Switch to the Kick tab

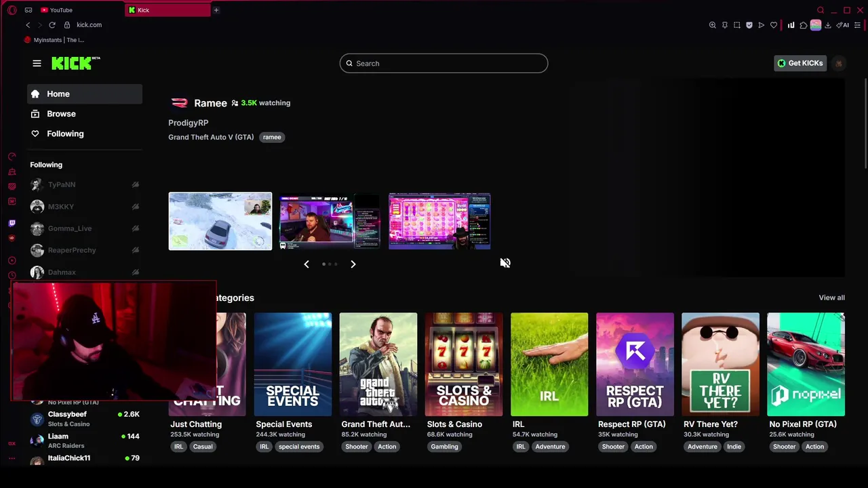(x=168, y=10)
